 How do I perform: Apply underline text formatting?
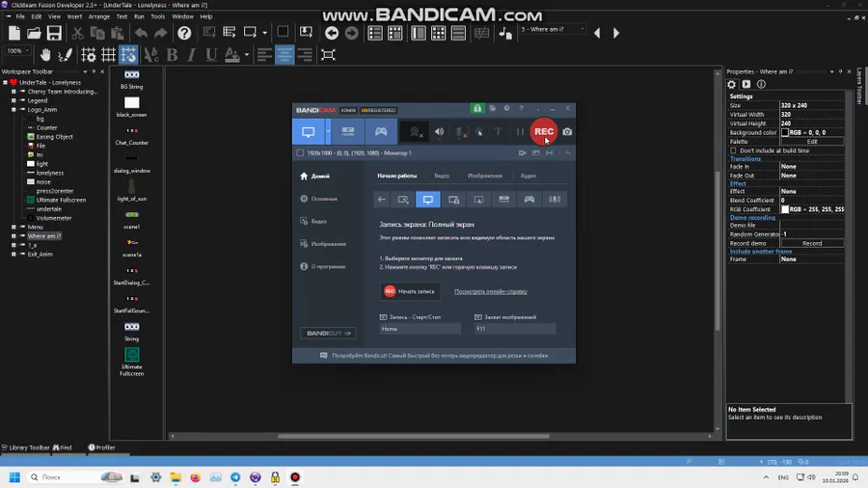tap(211, 55)
